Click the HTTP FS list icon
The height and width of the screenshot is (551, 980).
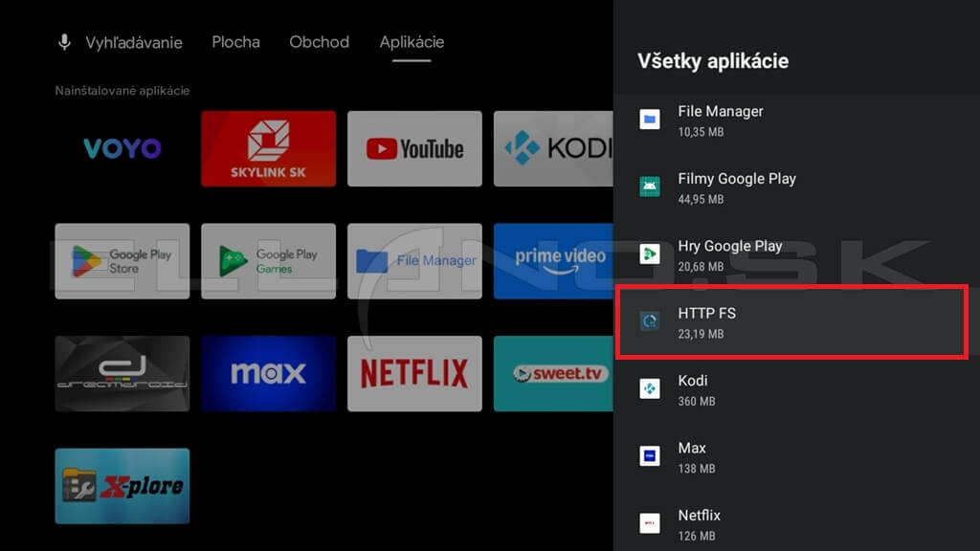pyautogui.click(x=650, y=321)
